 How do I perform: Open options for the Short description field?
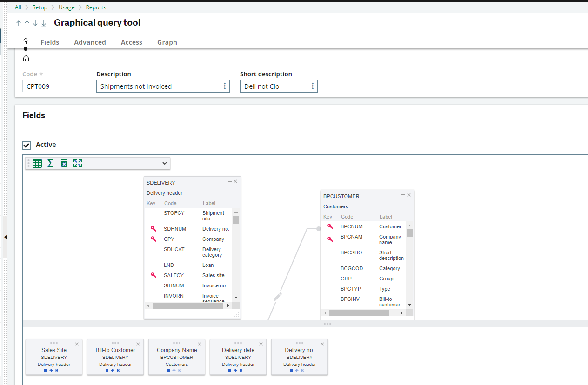(x=313, y=86)
